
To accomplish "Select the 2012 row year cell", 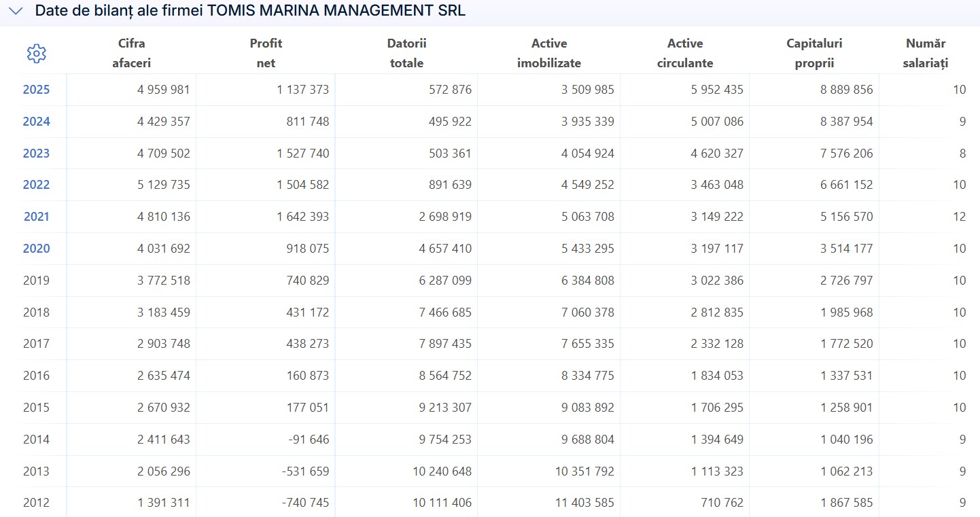I will [36, 503].
